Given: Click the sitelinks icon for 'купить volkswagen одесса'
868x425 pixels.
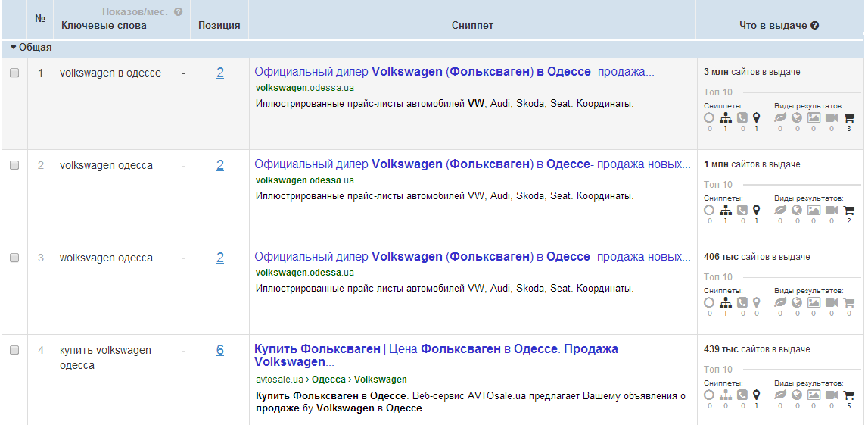Looking at the screenshot, I should 725,395.
